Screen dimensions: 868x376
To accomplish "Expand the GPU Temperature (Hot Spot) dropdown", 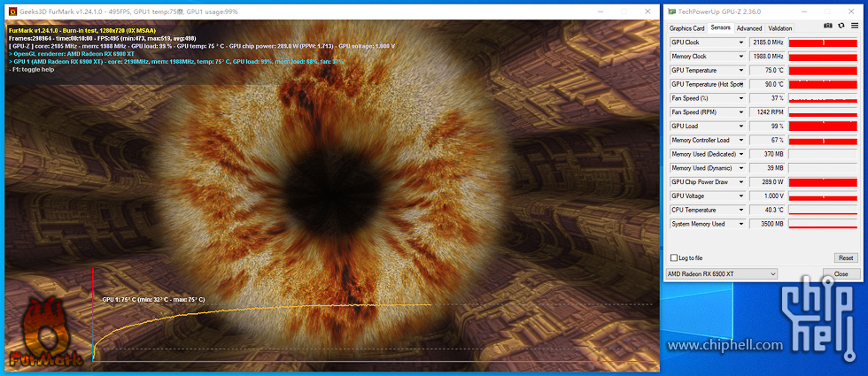I will click(x=740, y=84).
